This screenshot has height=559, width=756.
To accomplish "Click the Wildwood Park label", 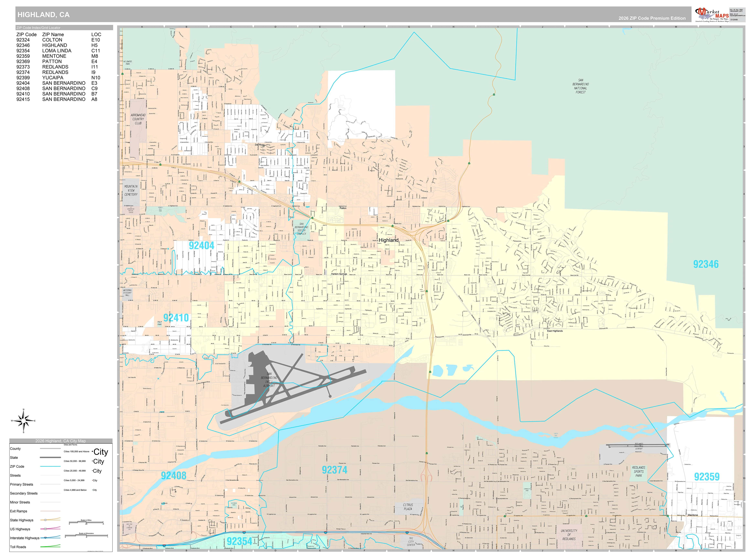I will (x=128, y=63).
